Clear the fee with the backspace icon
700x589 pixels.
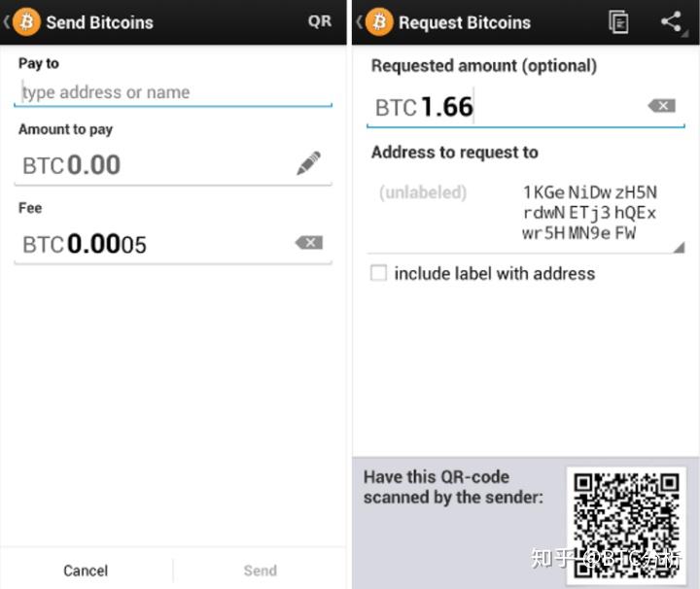[x=308, y=242]
